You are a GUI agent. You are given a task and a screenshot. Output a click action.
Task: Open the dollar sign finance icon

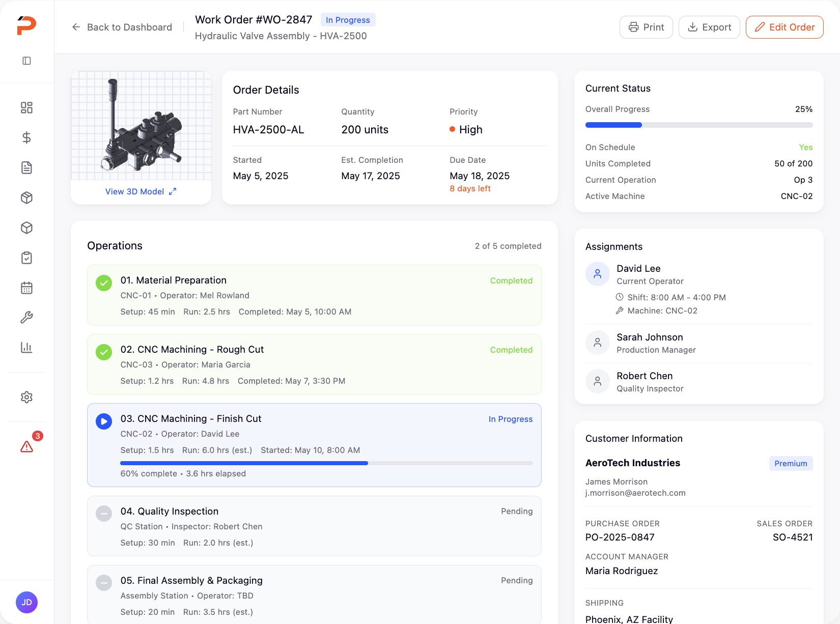(27, 137)
